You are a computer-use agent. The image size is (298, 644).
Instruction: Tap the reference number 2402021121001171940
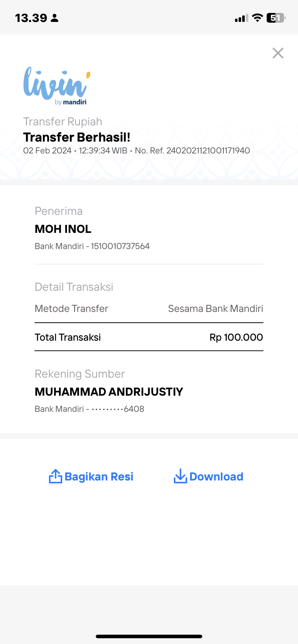(208, 151)
